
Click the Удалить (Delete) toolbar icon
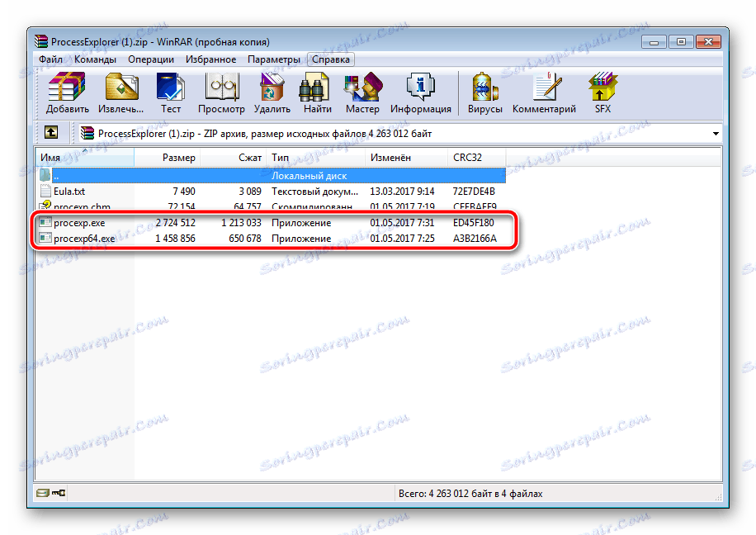click(272, 93)
